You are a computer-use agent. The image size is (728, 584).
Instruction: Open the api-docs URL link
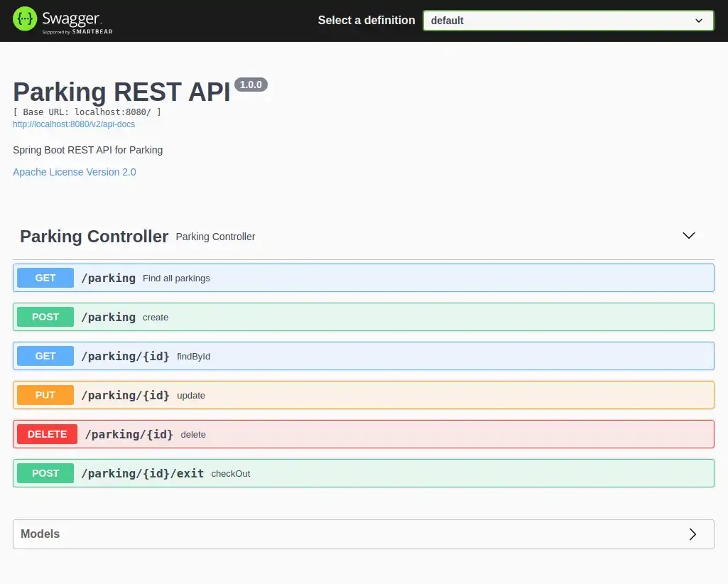click(74, 124)
